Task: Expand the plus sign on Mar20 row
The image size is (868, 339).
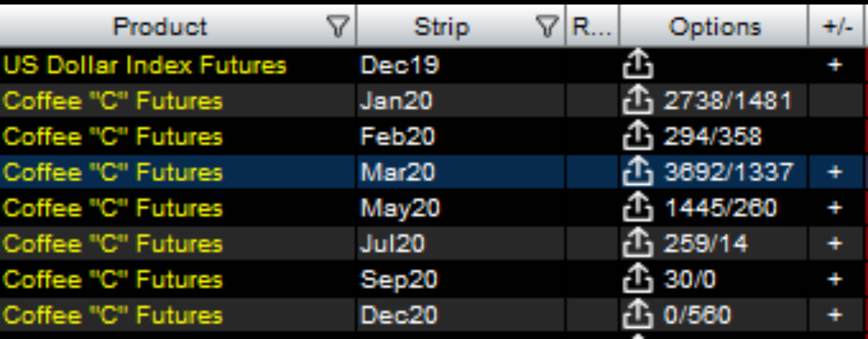Action: point(835,172)
